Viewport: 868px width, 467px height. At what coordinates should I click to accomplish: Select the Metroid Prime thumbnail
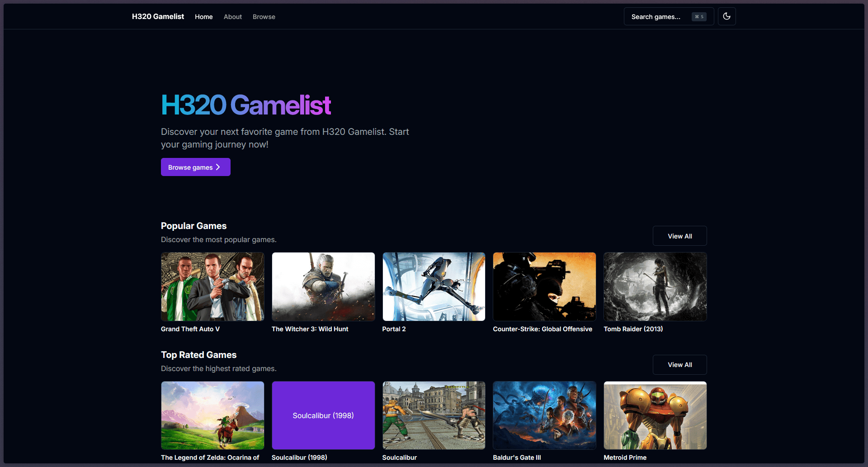[x=655, y=415]
